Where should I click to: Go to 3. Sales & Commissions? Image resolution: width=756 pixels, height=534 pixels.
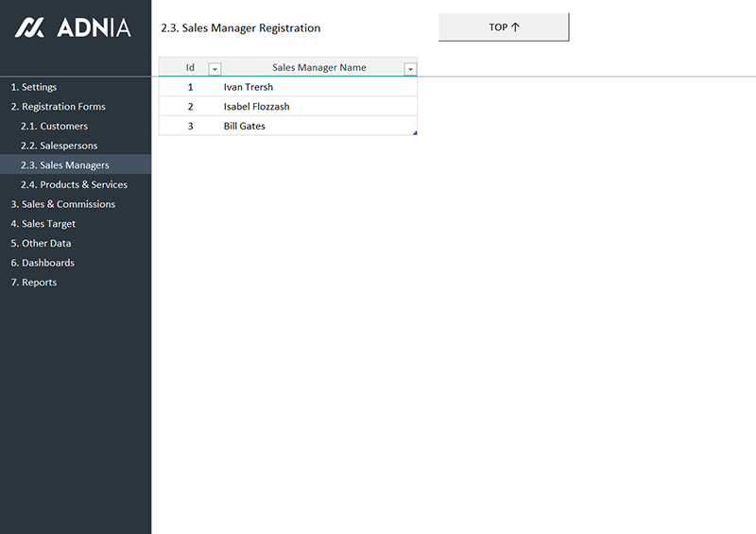click(62, 204)
